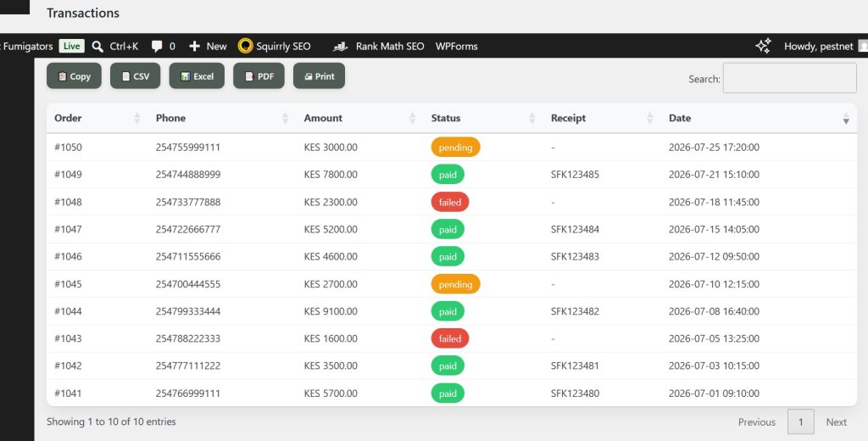The image size is (868, 441).
Task: Select order #1045 cell
Action: click(68, 284)
